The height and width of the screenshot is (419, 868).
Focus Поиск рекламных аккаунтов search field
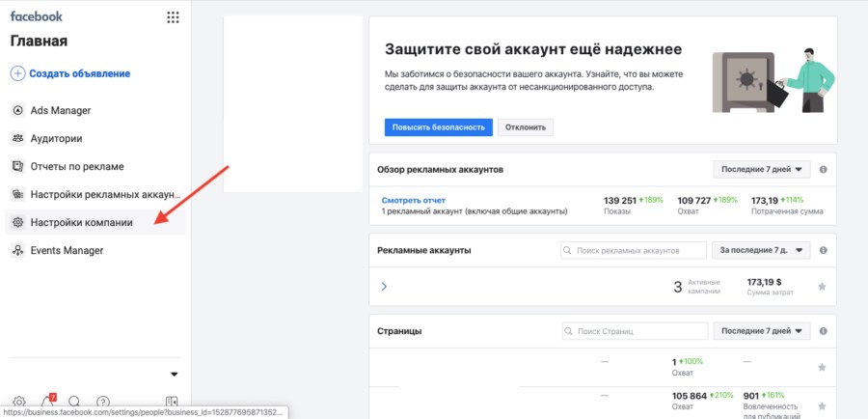634,250
